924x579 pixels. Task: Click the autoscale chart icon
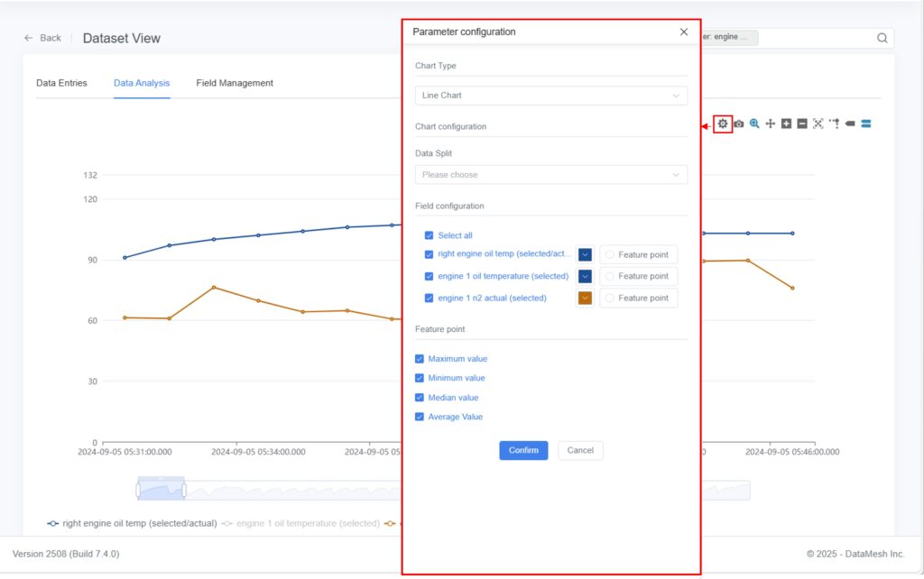point(818,124)
